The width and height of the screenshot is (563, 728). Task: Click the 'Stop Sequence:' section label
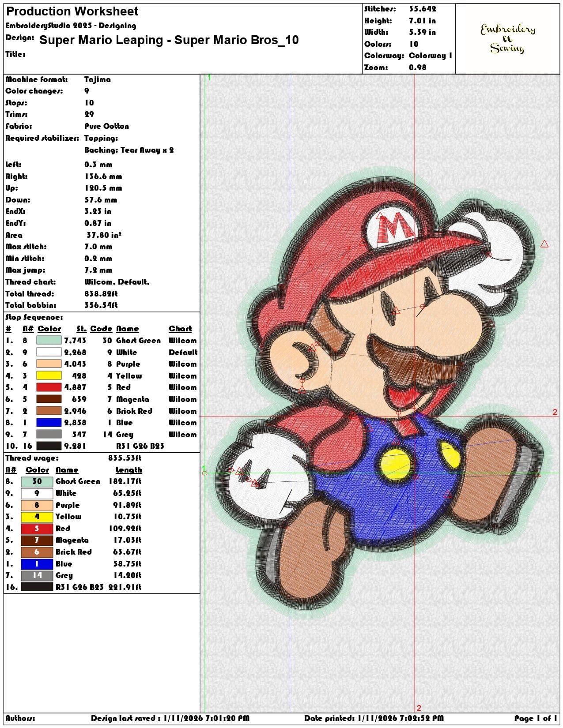point(34,317)
